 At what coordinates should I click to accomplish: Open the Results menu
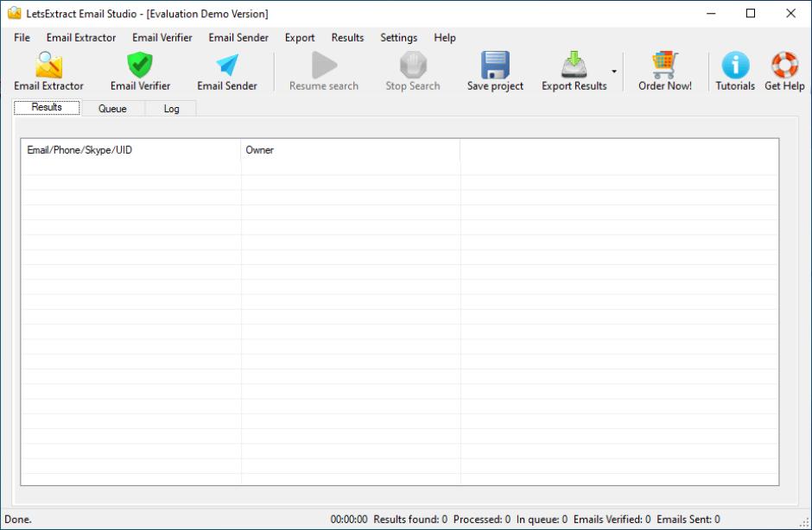(347, 38)
